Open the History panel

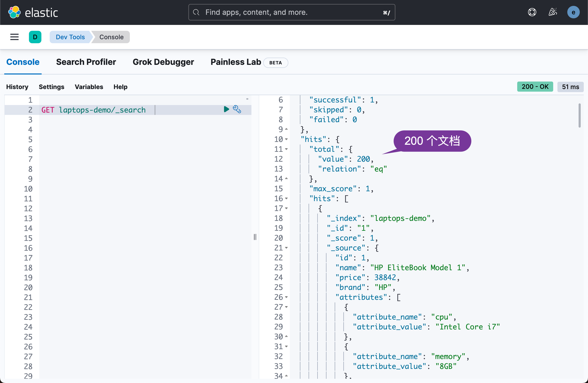coord(17,87)
